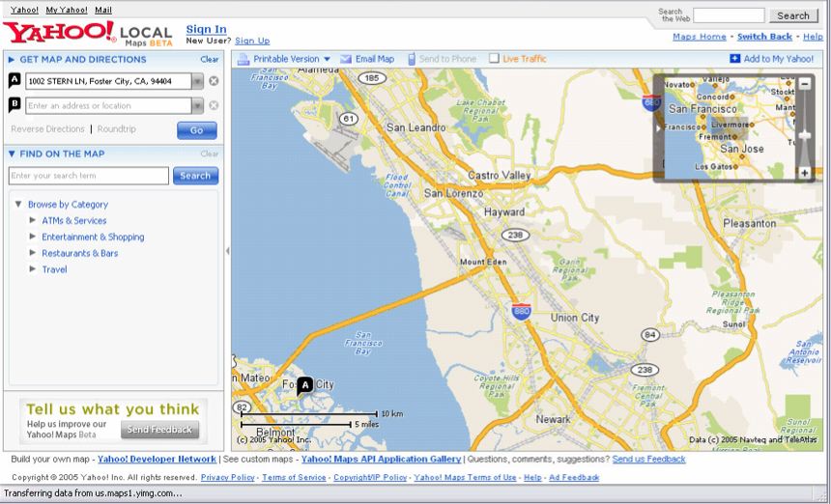Click the route 61 shield near Alameda
Viewport: 831px width, 504px height.
coord(348,119)
